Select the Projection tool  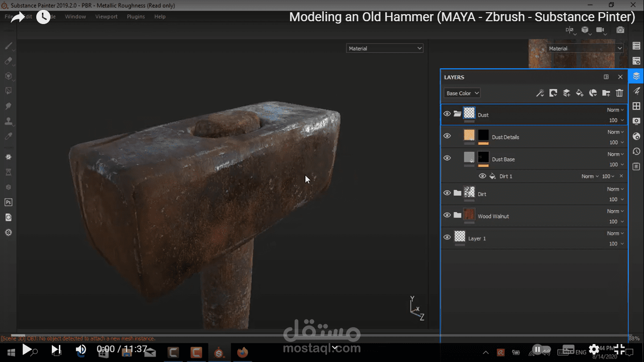8,76
